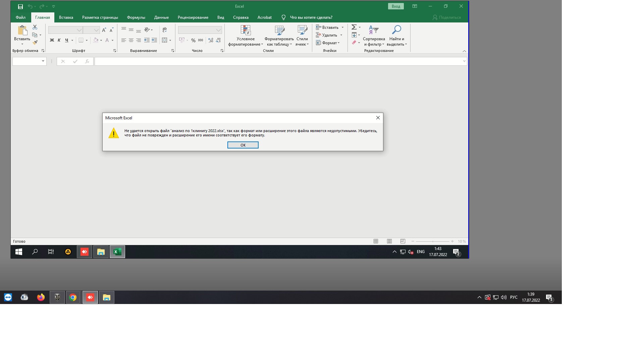Close the Microsoft Excel error dialog

click(x=378, y=118)
